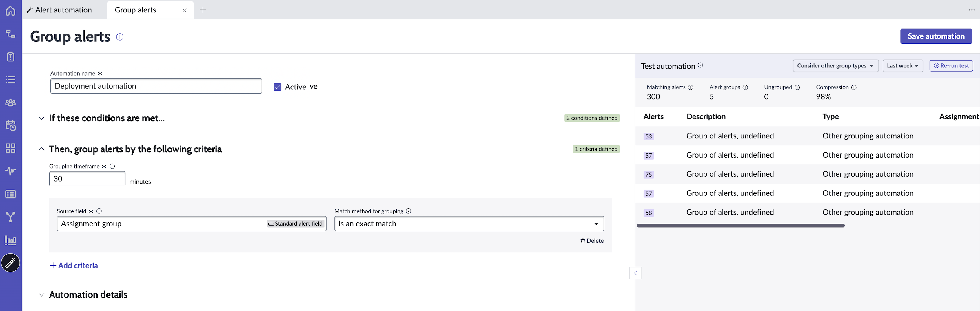Click the Re-run test button
980x311 pixels.
tap(951, 66)
